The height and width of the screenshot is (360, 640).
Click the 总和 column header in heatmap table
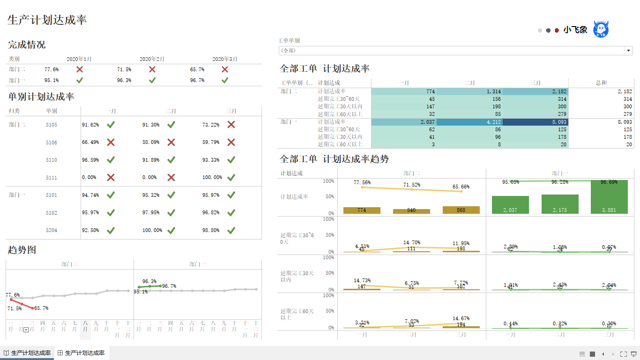(x=601, y=83)
